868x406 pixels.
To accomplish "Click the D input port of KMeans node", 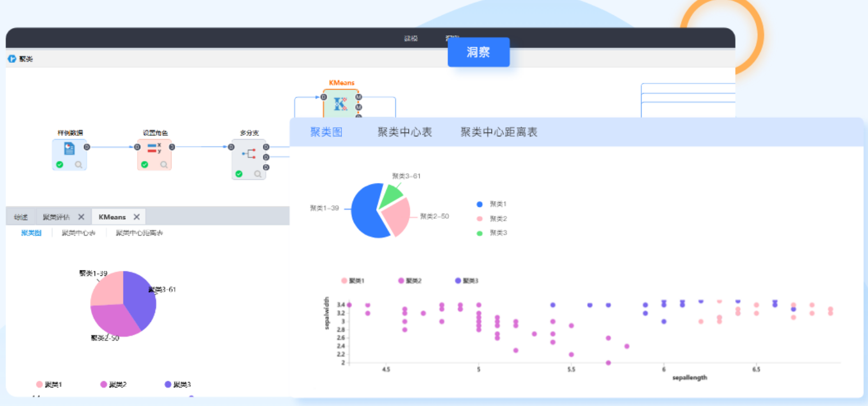I will coord(324,97).
